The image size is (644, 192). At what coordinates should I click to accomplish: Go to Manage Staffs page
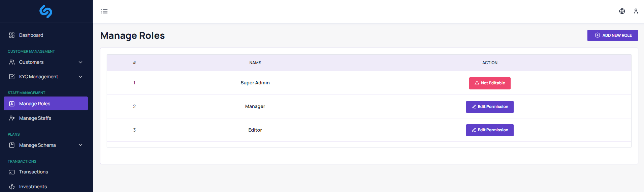[35, 118]
